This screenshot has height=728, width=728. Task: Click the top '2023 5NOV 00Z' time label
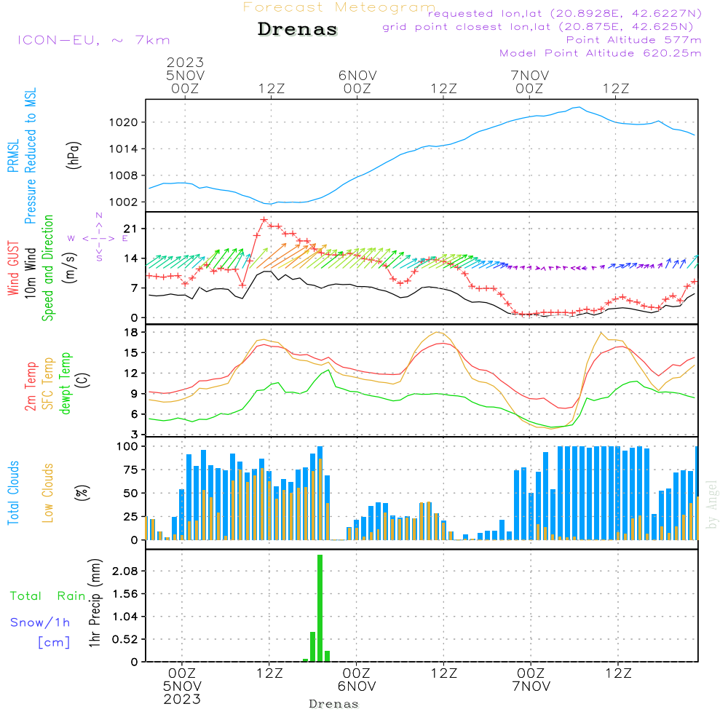(185, 75)
